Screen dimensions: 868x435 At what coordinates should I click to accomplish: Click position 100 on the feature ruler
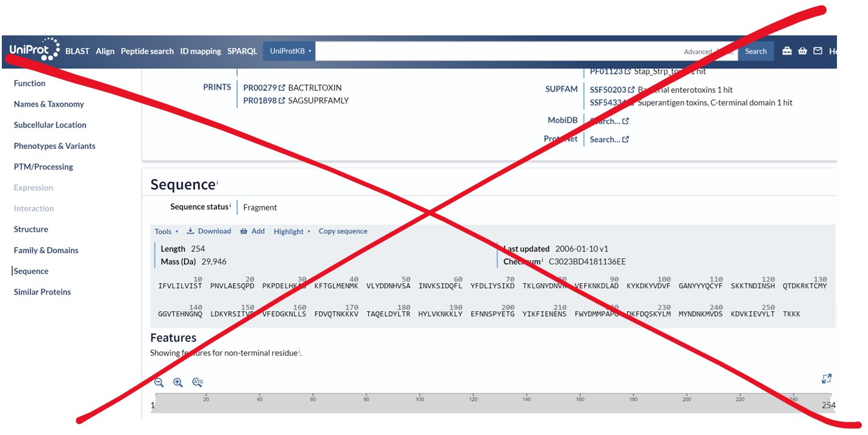(420, 399)
